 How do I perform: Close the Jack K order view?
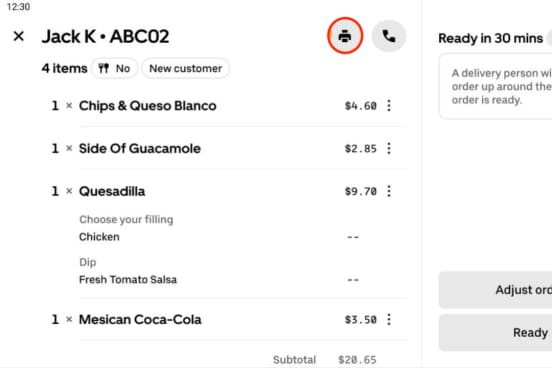(x=19, y=36)
